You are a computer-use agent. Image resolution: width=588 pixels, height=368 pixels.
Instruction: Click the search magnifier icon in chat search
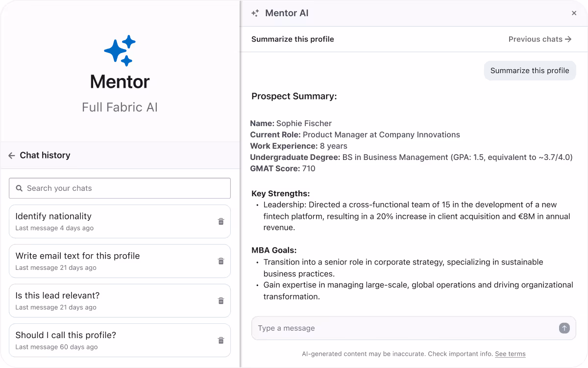(19, 188)
